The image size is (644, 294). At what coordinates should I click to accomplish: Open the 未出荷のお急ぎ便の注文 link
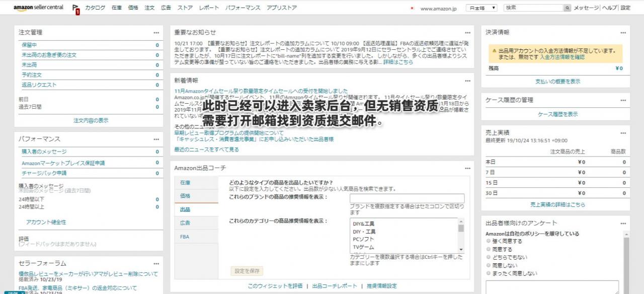pyautogui.click(x=49, y=55)
